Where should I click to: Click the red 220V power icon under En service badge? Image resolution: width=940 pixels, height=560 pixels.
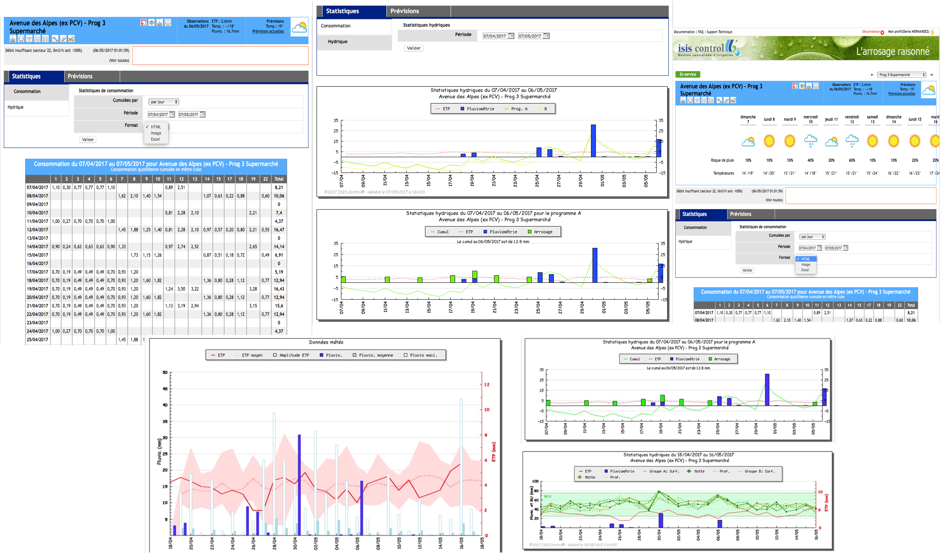point(795,86)
